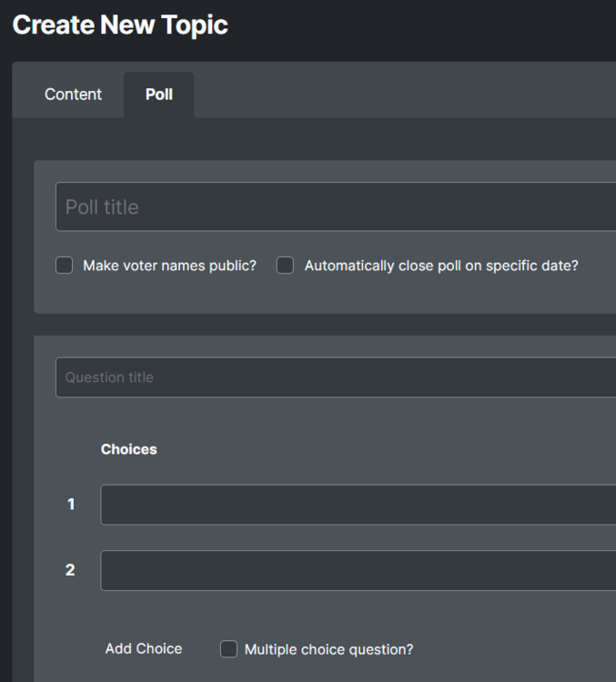
Task: Click the Poll title input field
Action: point(337,206)
